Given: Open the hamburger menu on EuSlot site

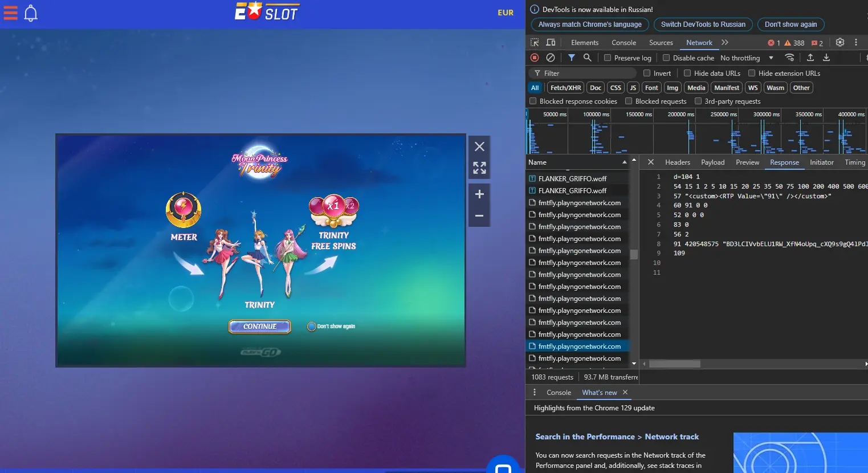Looking at the screenshot, I should [x=11, y=13].
